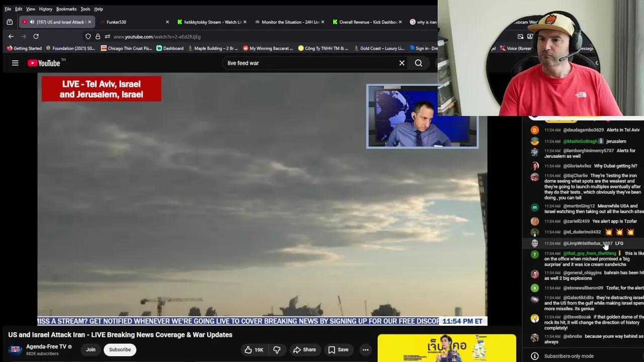This screenshot has width=644, height=362.
Task: Switch to the 'why is iran' tab
Action: [423, 22]
